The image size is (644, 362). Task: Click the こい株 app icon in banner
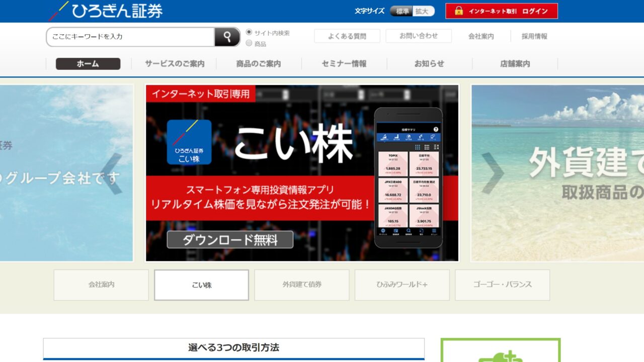(x=189, y=142)
